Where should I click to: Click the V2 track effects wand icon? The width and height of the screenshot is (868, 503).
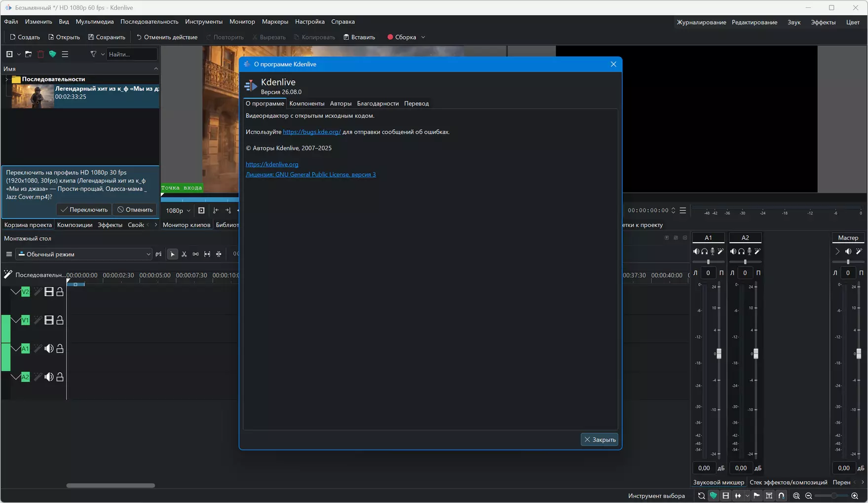point(38,292)
